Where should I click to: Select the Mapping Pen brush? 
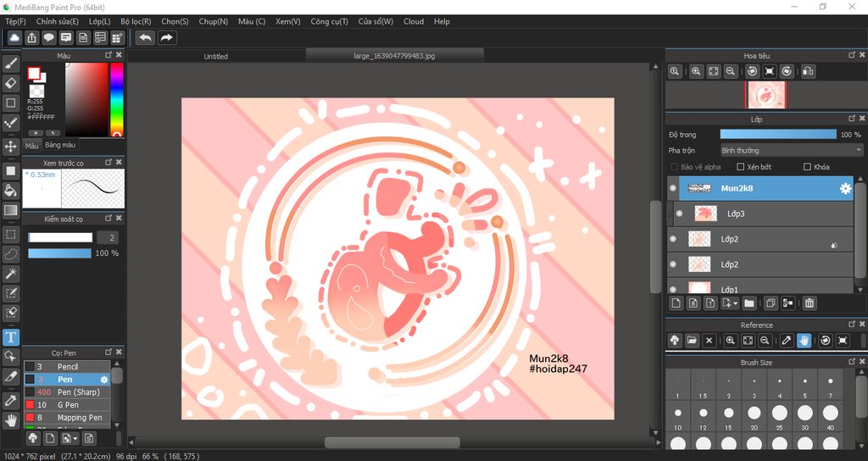pos(67,417)
